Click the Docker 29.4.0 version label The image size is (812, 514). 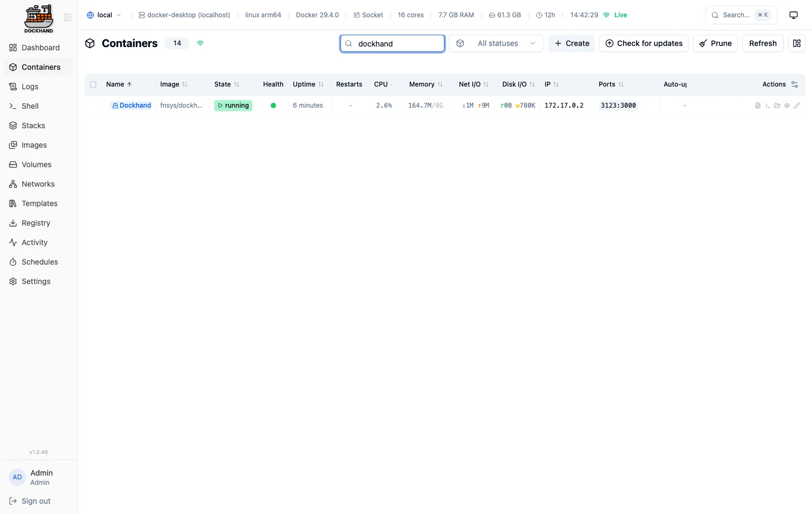pos(317,15)
